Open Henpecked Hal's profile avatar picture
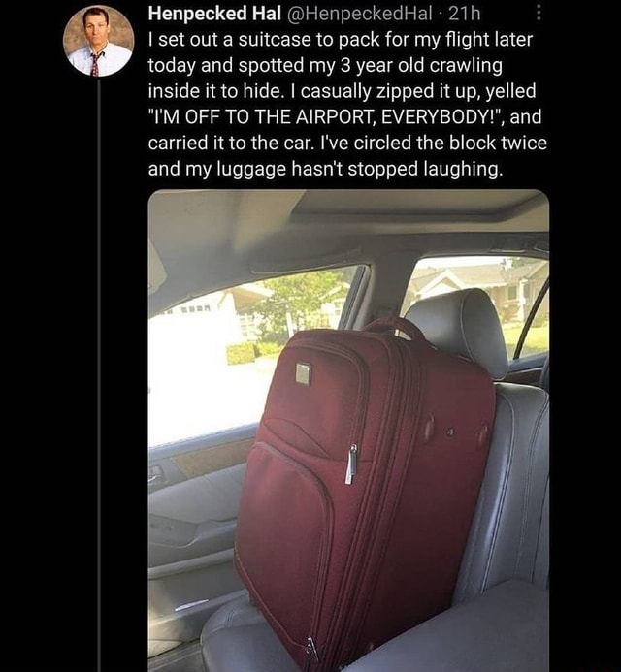 click(99, 41)
